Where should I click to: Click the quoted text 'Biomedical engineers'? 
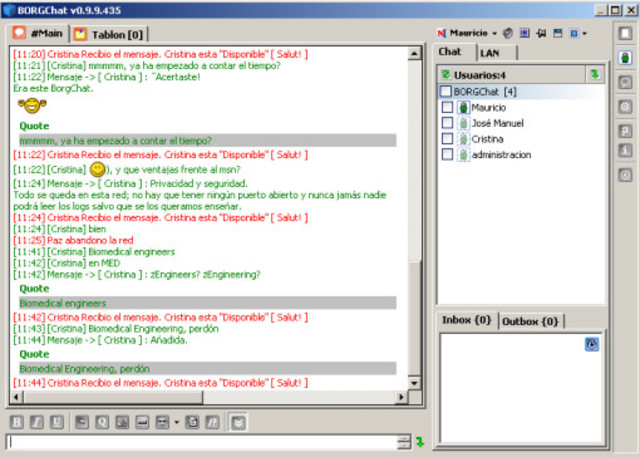[x=62, y=303]
